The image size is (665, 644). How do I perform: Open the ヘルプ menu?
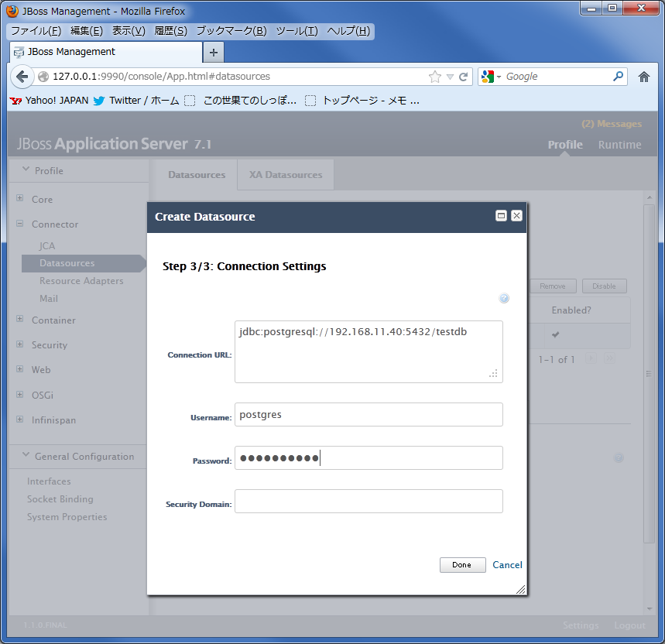[x=348, y=31]
